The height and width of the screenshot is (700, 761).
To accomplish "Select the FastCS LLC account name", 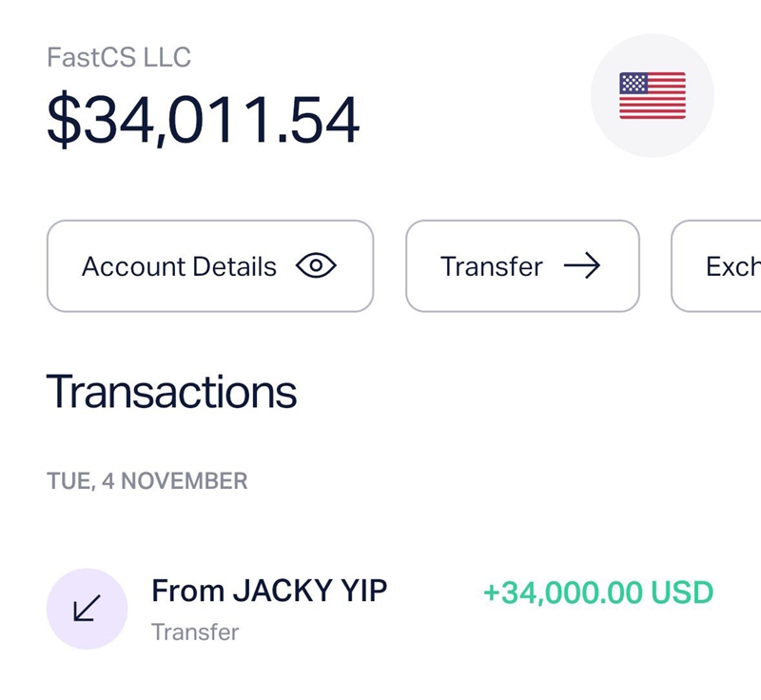I will (119, 57).
